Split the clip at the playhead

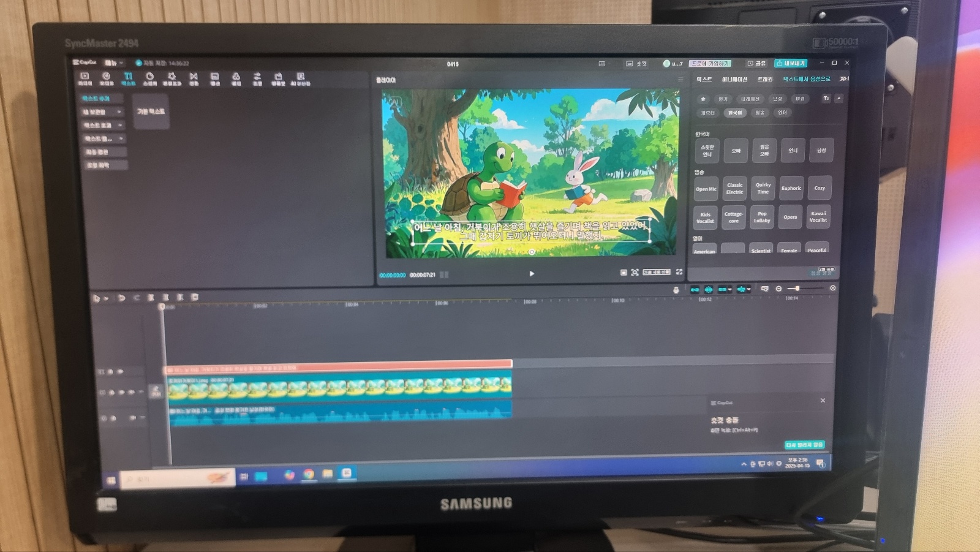point(151,297)
